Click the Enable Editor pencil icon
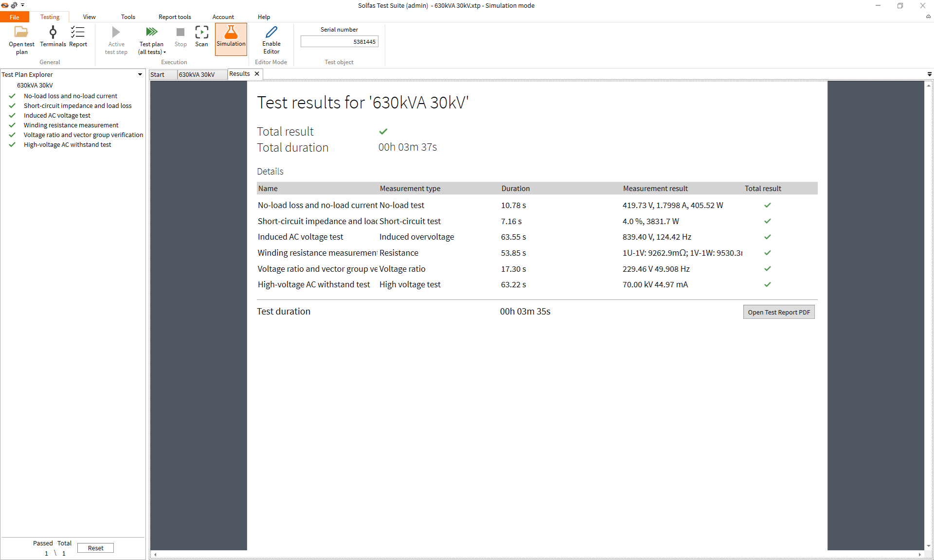934x560 pixels. click(x=271, y=33)
